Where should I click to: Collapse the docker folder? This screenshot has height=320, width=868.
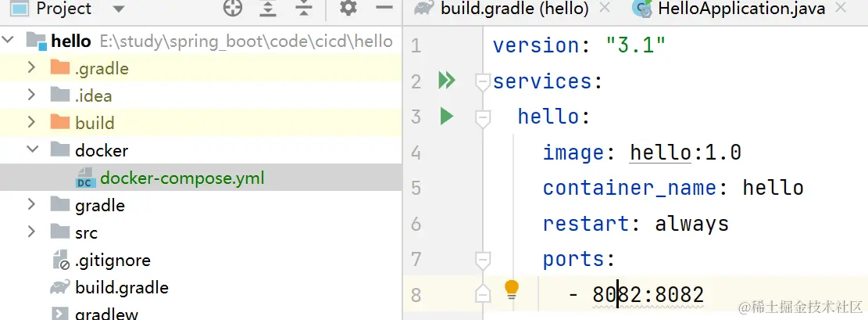click(32, 149)
